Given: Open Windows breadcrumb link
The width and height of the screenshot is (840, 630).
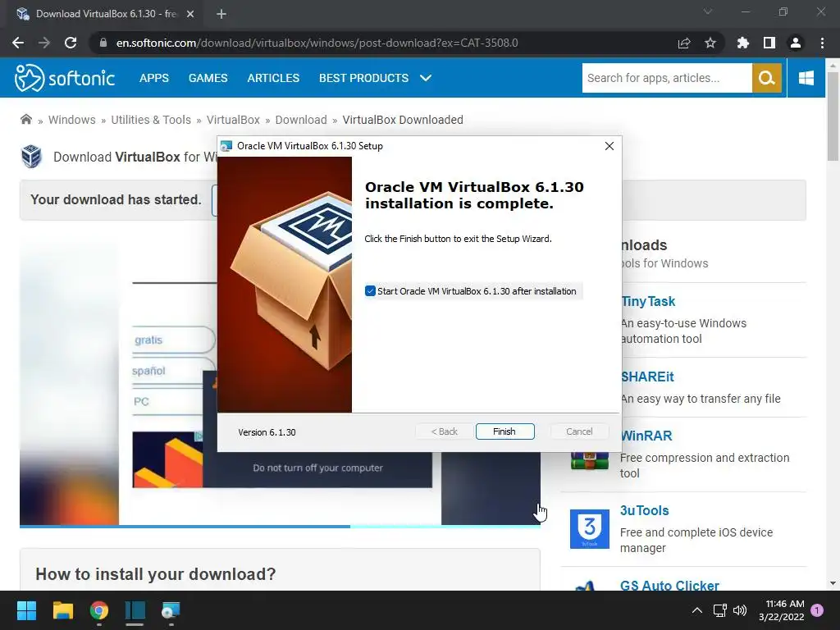Looking at the screenshot, I should [x=72, y=120].
